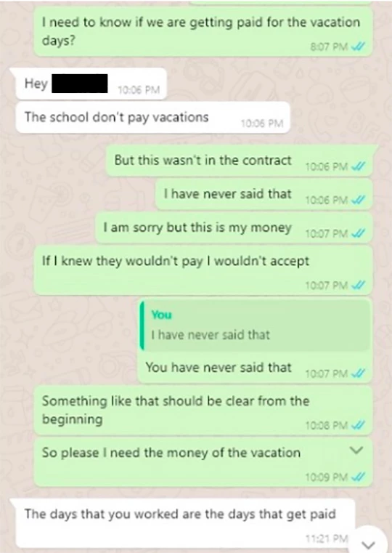This screenshot has width=392, height=553.
Task: Click ticks on 'You have never said that' message
Action: coord(359,373)
